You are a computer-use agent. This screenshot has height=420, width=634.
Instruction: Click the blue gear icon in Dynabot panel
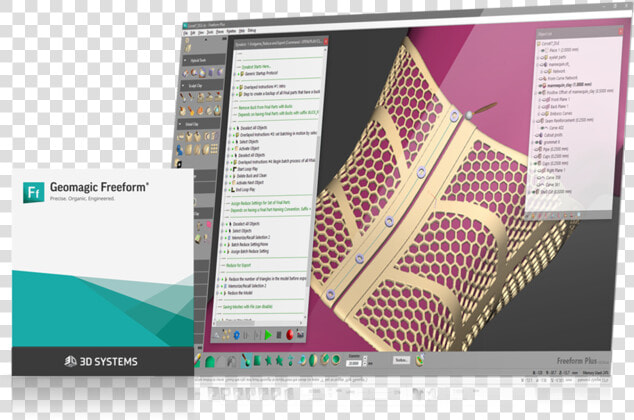pyautogui.click(x=237, y=335)
